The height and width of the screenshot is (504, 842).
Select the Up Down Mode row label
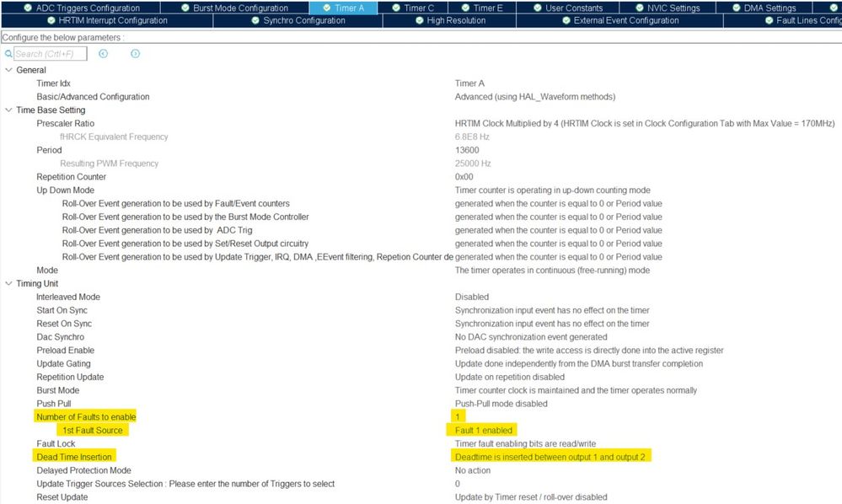pyautogui.click(x=66, y=190)
